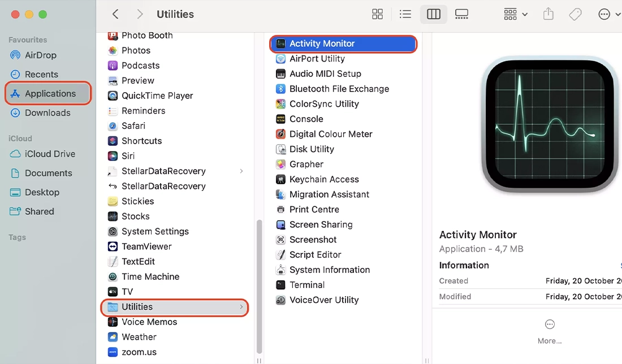This screenshot has width=622, height=364.
Task: Click the Share icon in the toolbar
Action: [x=548, y=14]
